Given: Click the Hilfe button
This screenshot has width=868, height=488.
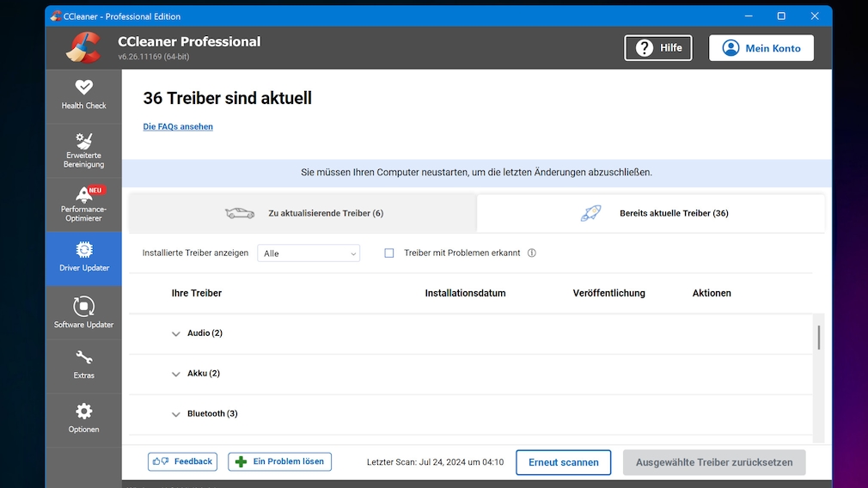Looking at the screenshot, I should coord(658,48).
